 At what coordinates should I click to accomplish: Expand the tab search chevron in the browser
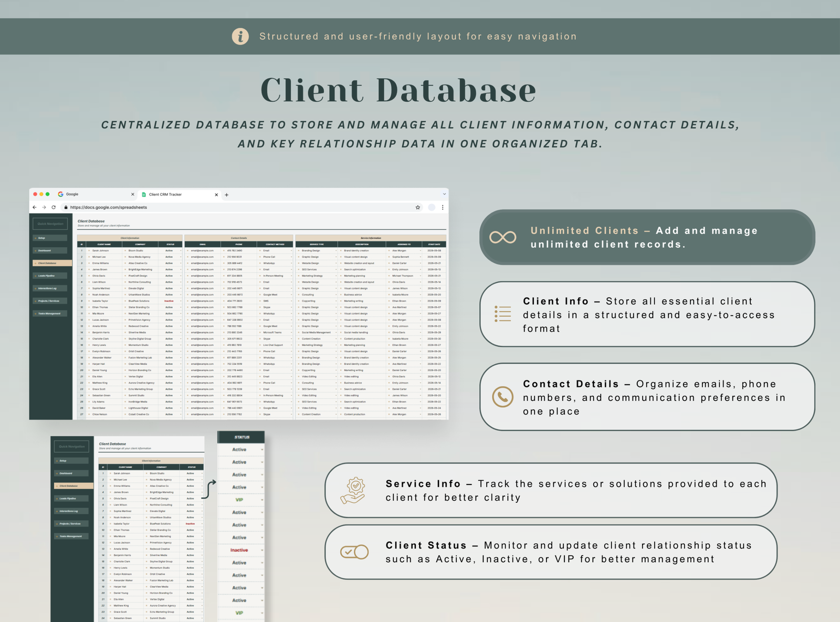(444, 194)
